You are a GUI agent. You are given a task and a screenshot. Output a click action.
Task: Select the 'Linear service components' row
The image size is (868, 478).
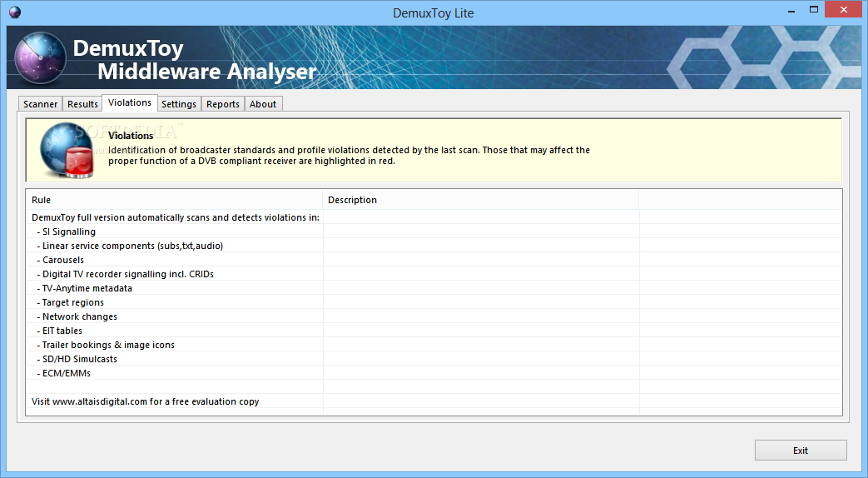click(x=434, y=246)
